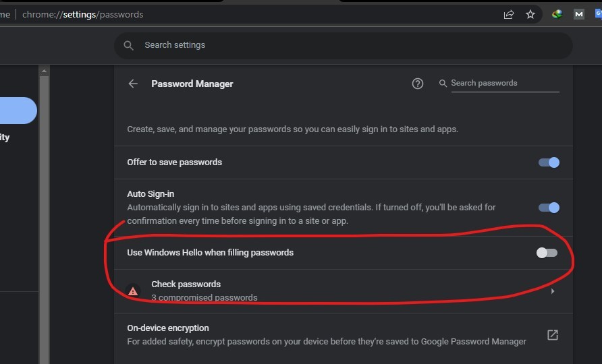Click the Search passwords input field

tap(503, 84)
